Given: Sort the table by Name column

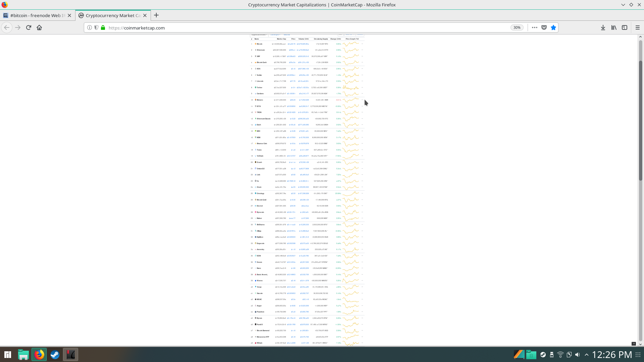Looking at the screenshot, I should point(257,39).
